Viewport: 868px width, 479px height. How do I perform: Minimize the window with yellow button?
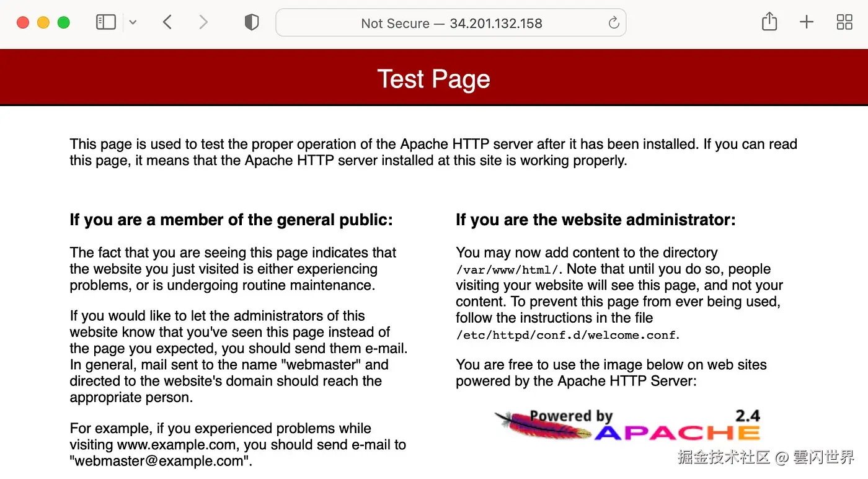(43, 23)
